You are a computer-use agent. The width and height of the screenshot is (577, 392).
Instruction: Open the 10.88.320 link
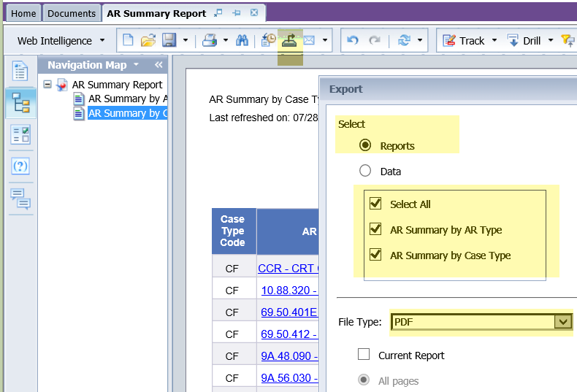[x=290, y=291]
